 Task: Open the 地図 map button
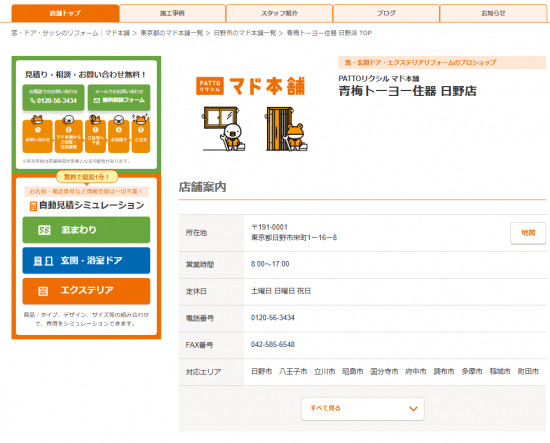coord(528,233)
